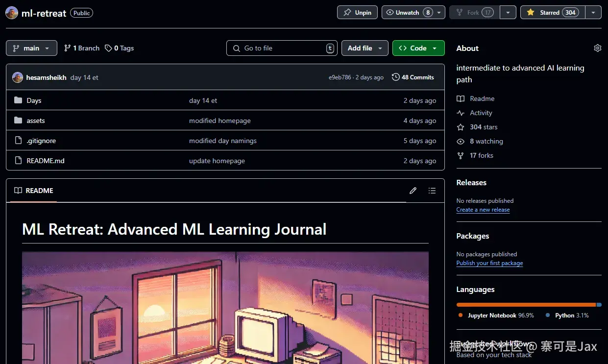Open the Days folder

point(34,100)
